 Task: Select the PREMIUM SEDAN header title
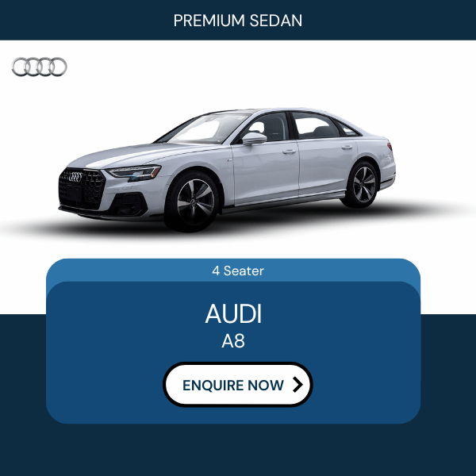click(238, 21)
